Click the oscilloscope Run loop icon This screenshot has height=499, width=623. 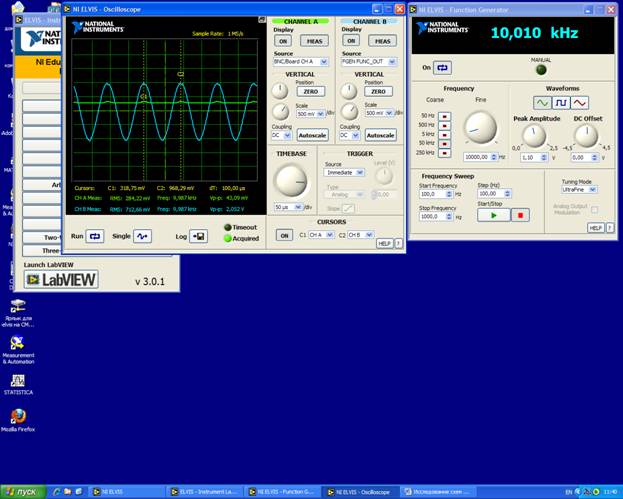pyautogui.click(x=95, y=236)
